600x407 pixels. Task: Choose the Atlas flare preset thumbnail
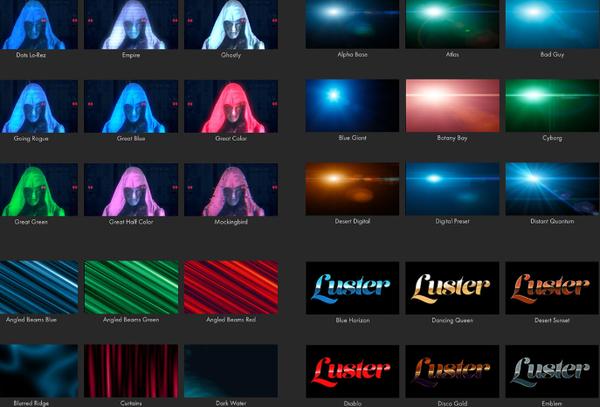click(452, 24)
